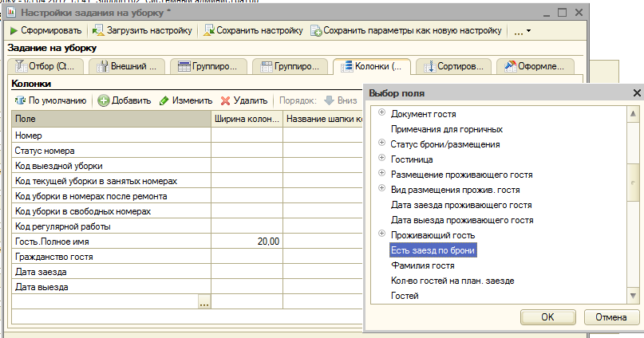This screenshot has height=338, width=644.
Task: Click the field list scroll down arrow
Action: (633, 296)
